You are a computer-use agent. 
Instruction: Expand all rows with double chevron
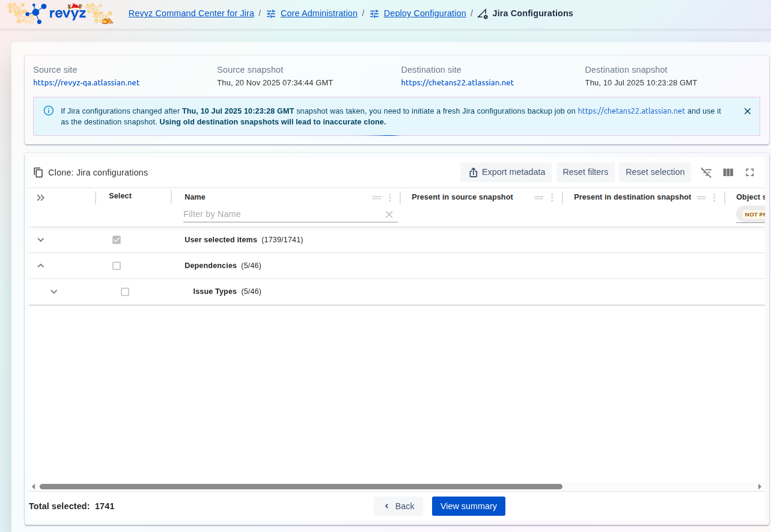[41, 197]
